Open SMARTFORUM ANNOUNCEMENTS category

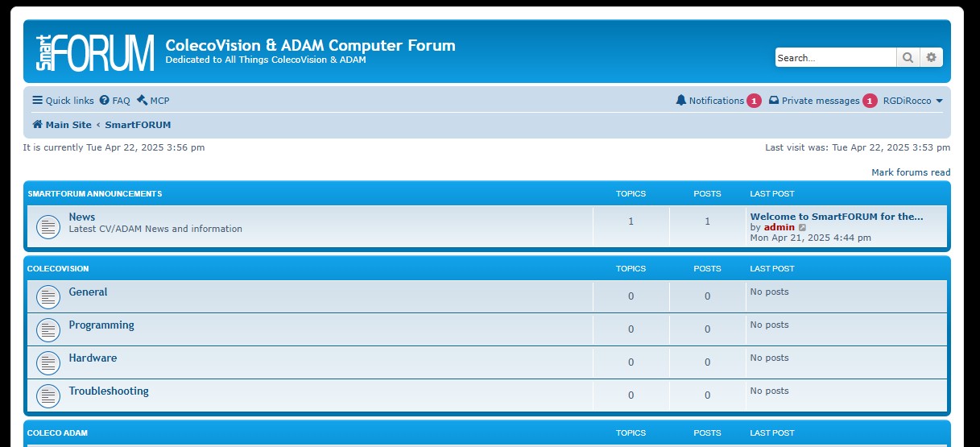pos(95,193)
